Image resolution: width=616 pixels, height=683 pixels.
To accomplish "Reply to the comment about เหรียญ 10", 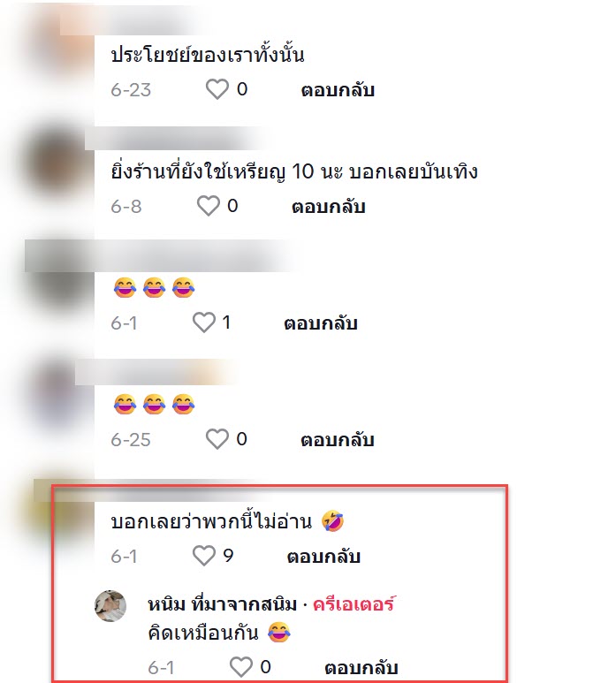I will (329, 207).
